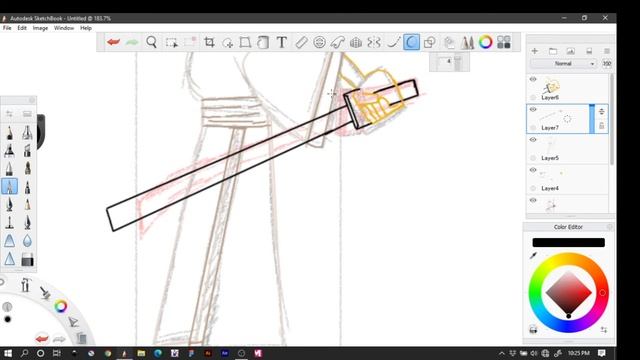Viewport: 640px width, 360px height.
Task: Click the red Undo arrow in top toolbar
Action: (113, 42)
